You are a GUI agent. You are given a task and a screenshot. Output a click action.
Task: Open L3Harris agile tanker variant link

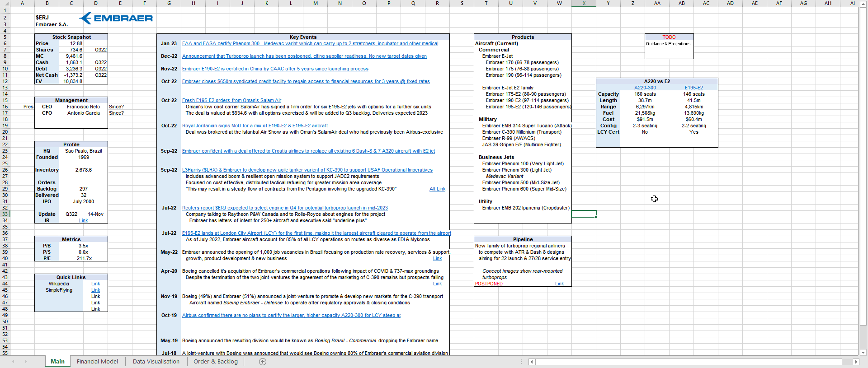pyautogui.click(x=307, y=170)
